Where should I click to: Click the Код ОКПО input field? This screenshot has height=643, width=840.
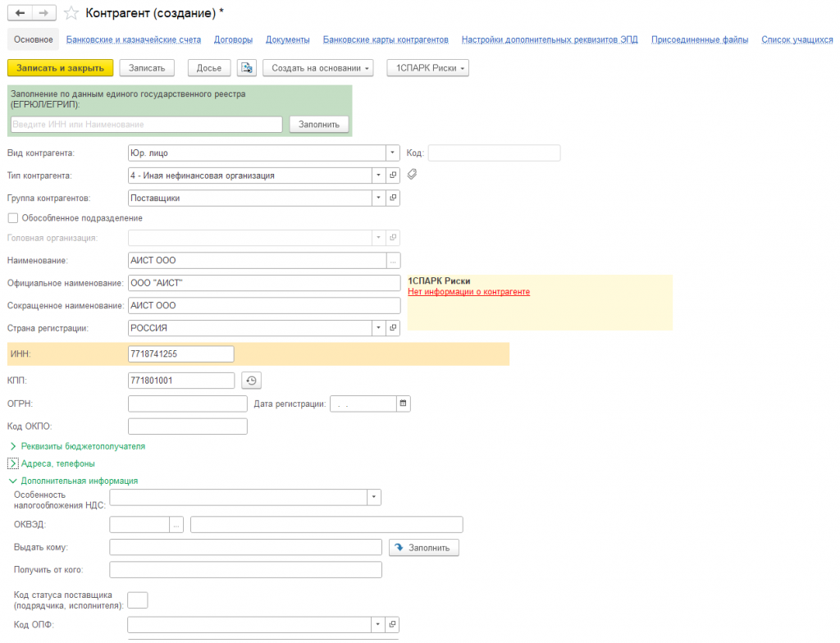(188, 426)
